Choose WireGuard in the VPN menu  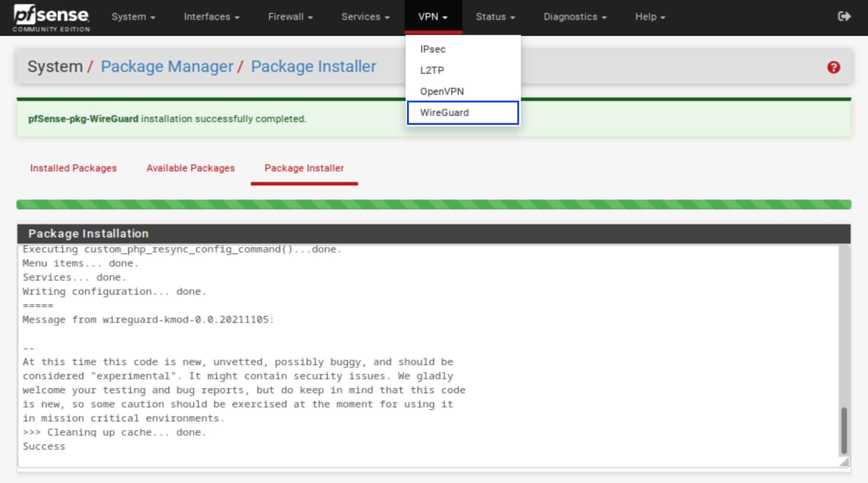point(463,113)
